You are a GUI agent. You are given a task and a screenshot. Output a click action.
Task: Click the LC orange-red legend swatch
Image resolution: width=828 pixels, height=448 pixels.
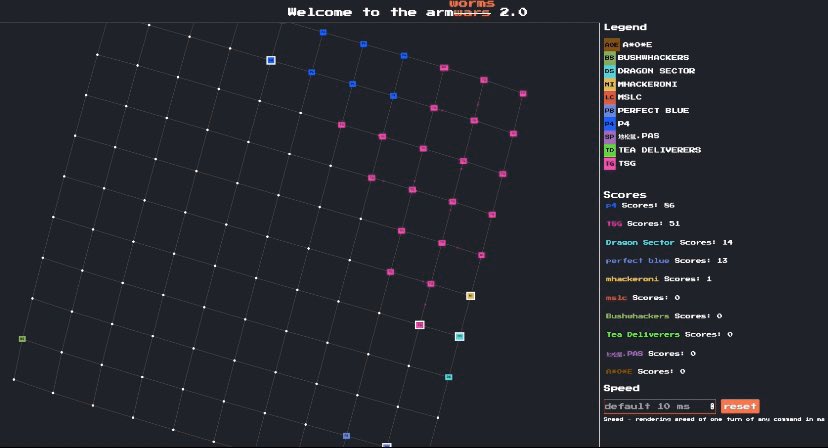[610, 97]
